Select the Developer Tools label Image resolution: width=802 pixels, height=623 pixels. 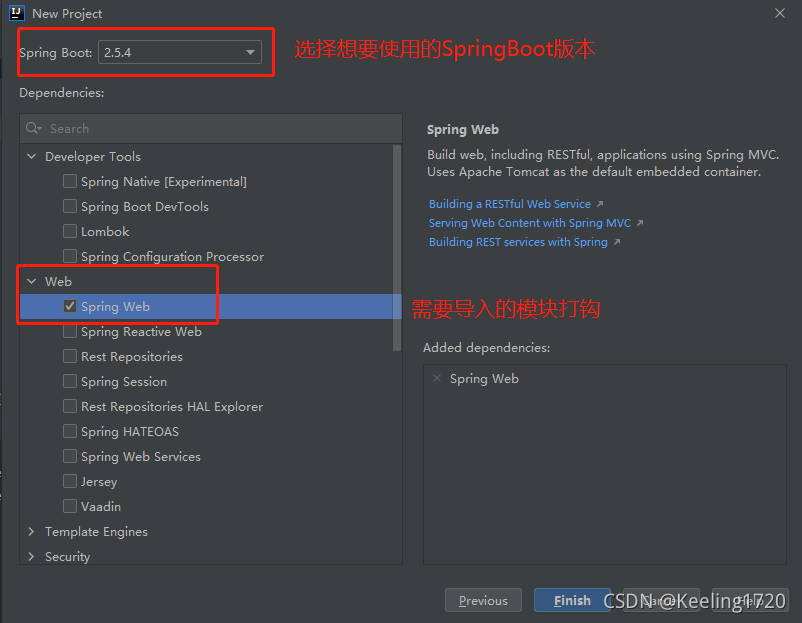click(x=93, y=157)
